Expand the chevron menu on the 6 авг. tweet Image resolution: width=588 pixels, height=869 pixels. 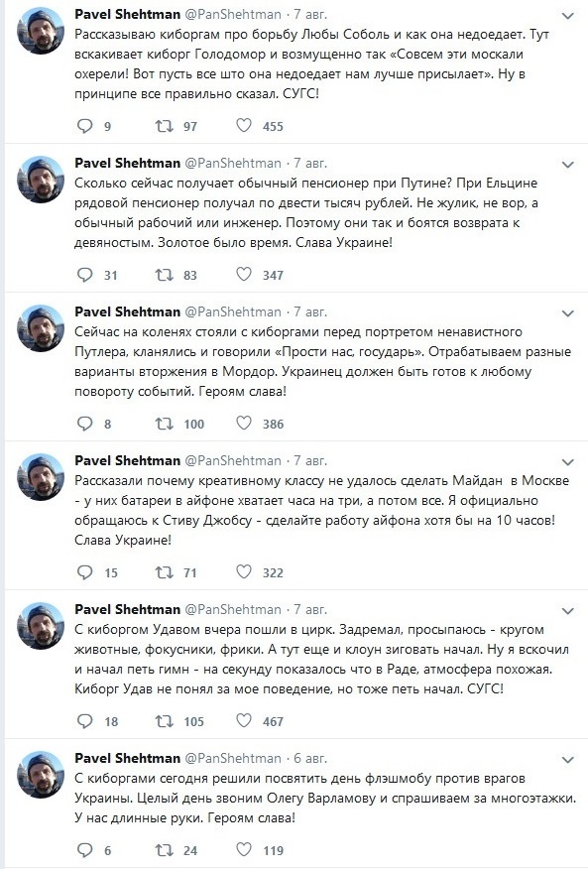coord(568,759)
